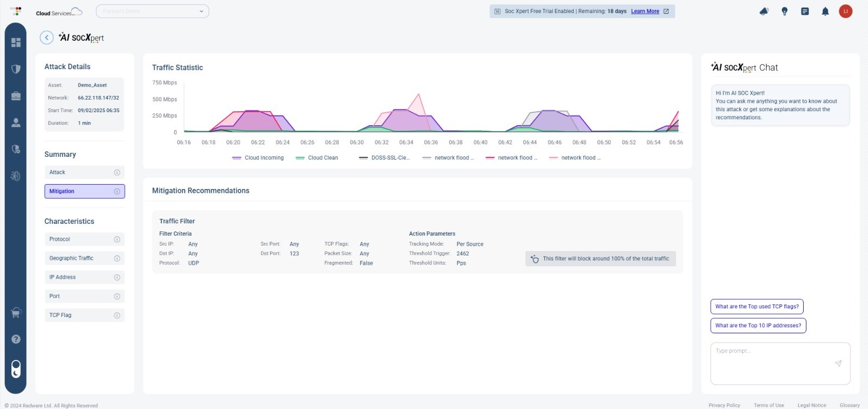Click the Network value 66.22.118.147/32
Viewport: 868px width, 409px height.
click(98, 98)
